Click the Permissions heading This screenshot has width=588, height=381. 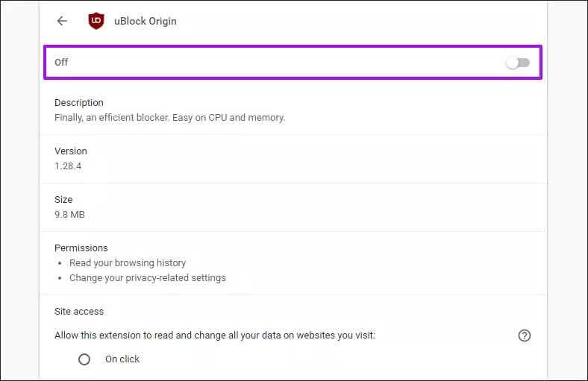pos(81,248)
